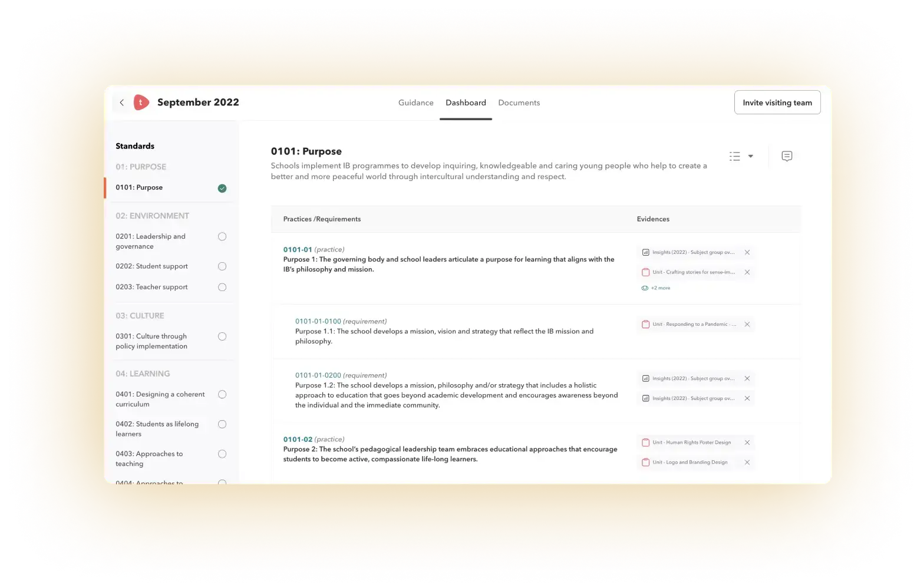Toggle the 0201 Leadership and governance circle
The width and height of the screenshot is (917, 588).
pos(222,237)
